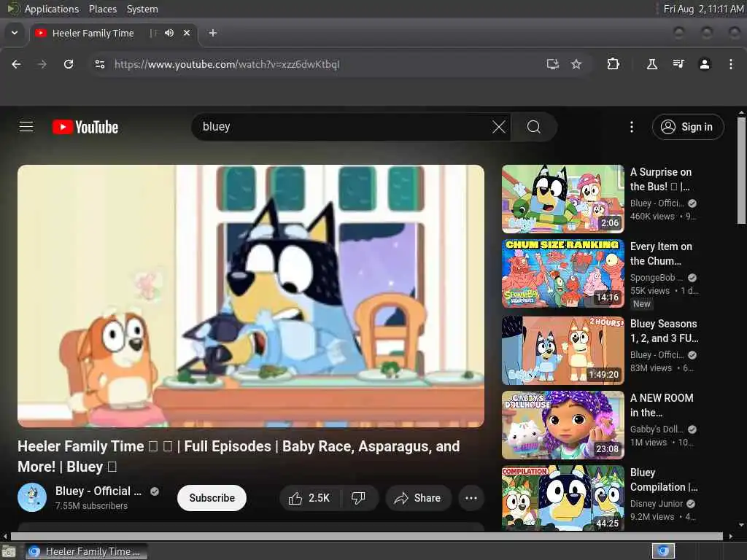The height and width of the screenshot is (560, 747).
Task: Install app icon in address bar
Action: (553, 64)
